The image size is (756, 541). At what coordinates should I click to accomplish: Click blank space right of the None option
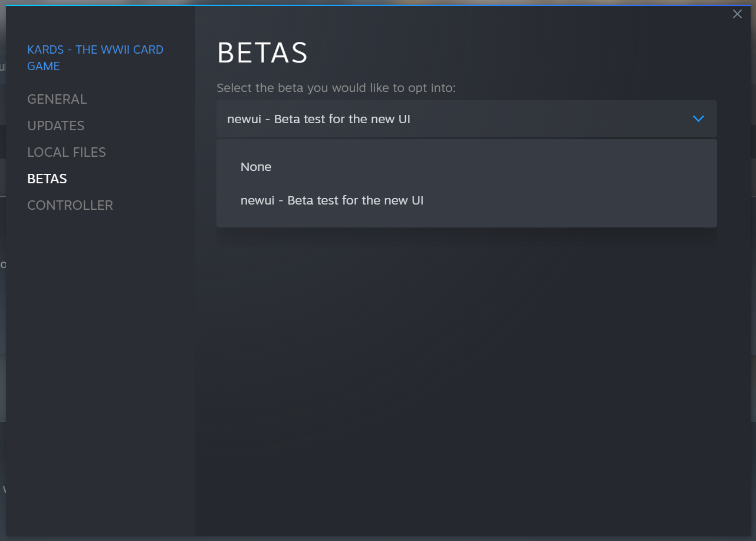click(531, 167)
